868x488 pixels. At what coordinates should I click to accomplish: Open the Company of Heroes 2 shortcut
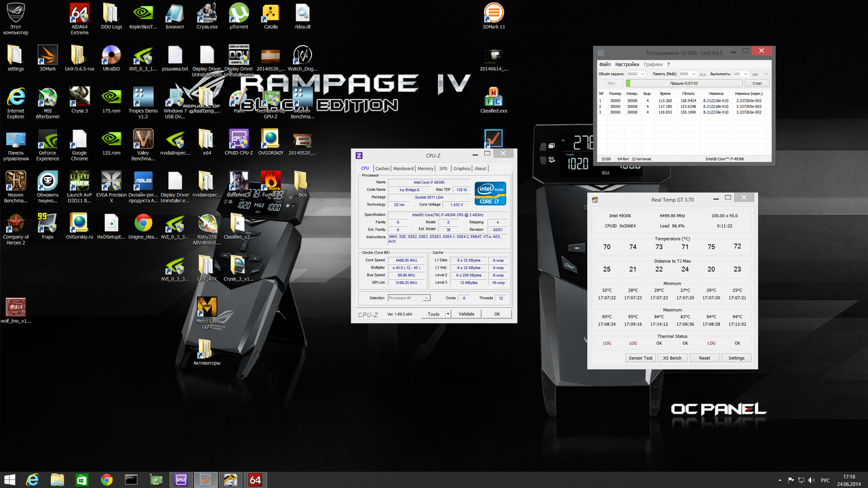click(16, 228)
